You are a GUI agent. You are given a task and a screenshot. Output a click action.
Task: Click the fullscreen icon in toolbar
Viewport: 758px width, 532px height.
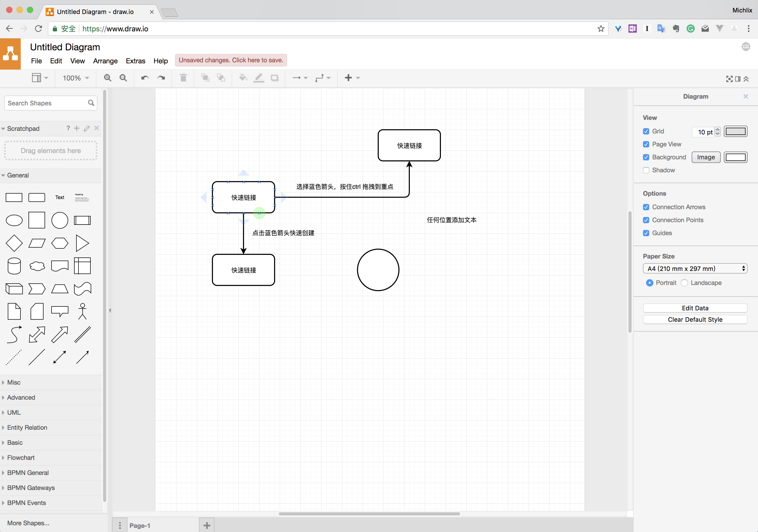click(729, 79)
